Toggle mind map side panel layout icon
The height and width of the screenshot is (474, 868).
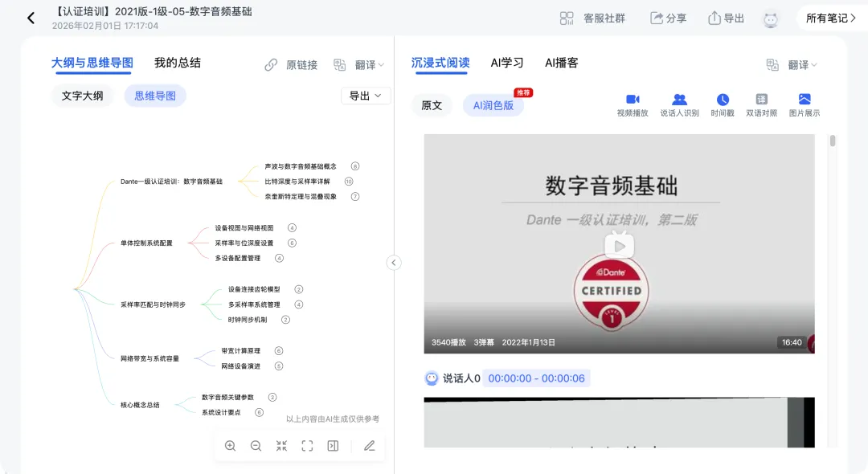point(333,446)
